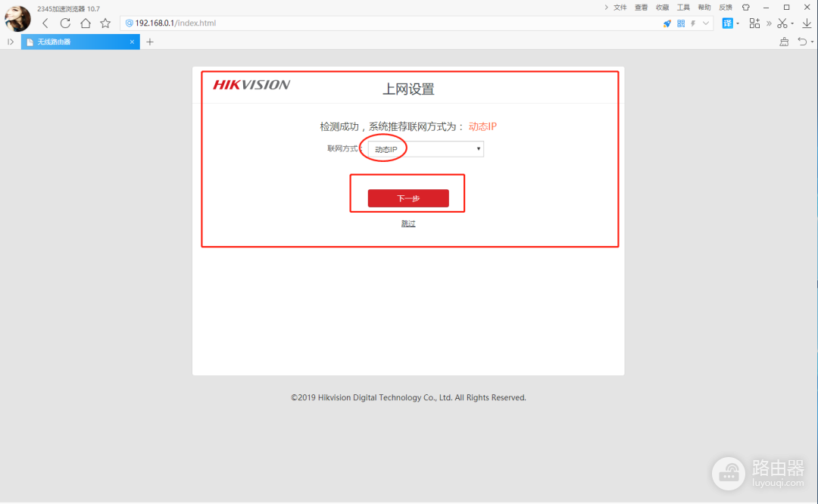The width and height of the screenshot is (818, 504).
Task: Open the download manager arrow icon
Action: (x=808, y=23)
